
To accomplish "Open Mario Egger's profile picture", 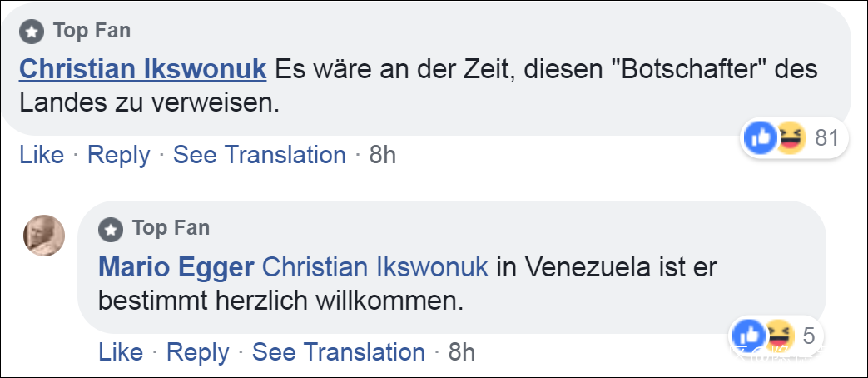I will 43,235.
